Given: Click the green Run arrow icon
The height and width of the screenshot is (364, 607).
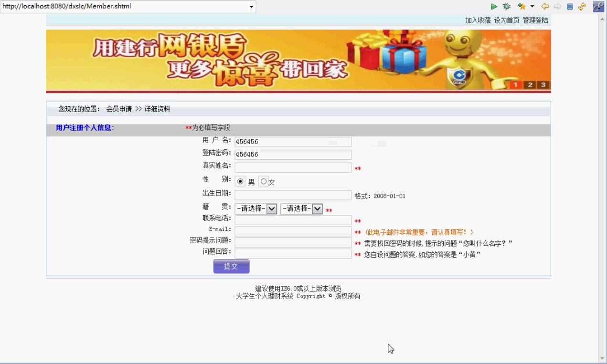Looking at the screenshot, I should click(x=494, y=7).
